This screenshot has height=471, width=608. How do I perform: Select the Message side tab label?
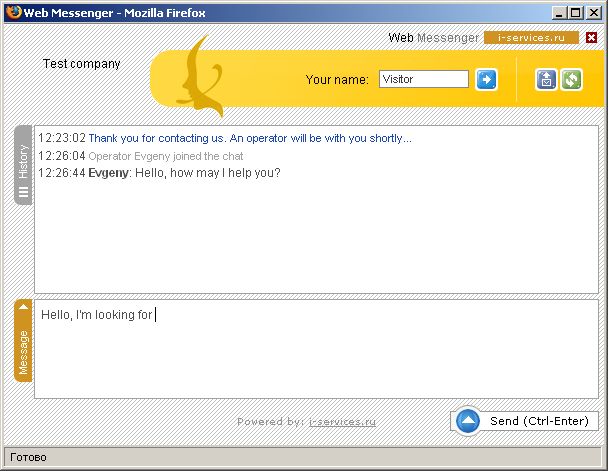[x=24, y=350]
